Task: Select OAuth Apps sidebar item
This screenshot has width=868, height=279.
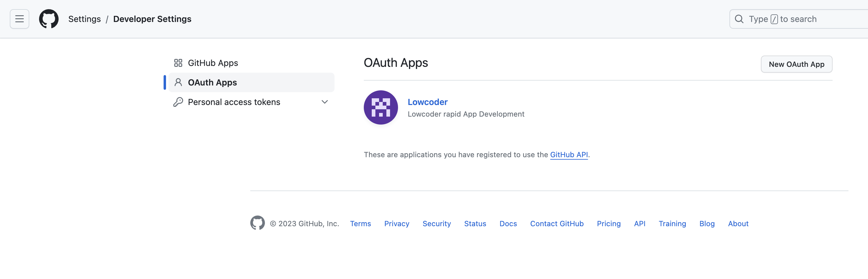Action: (212, 82)
